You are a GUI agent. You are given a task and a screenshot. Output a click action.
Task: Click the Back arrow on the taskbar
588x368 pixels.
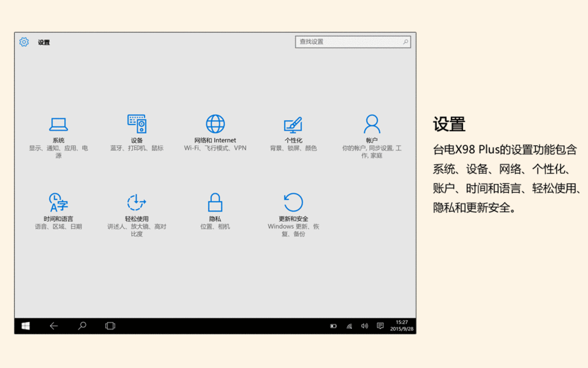[x=54, y=326]
